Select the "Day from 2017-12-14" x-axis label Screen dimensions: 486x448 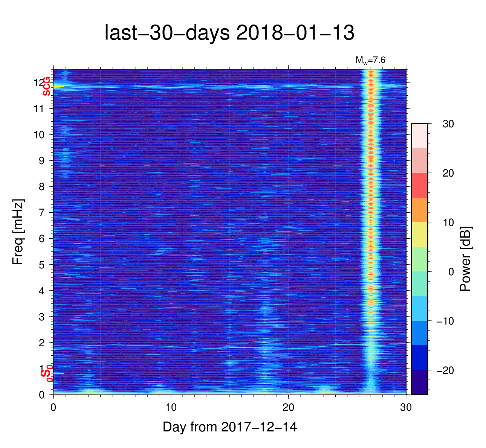coord(229,427)
